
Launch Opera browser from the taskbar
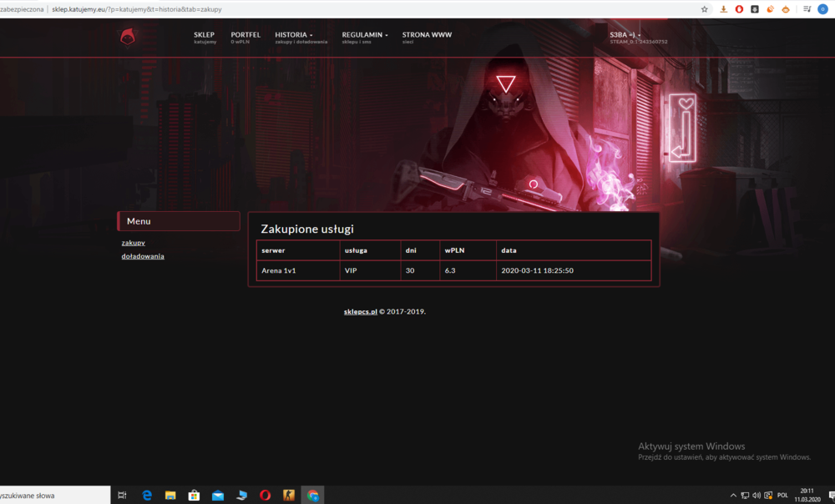click(x=266, y=495)
